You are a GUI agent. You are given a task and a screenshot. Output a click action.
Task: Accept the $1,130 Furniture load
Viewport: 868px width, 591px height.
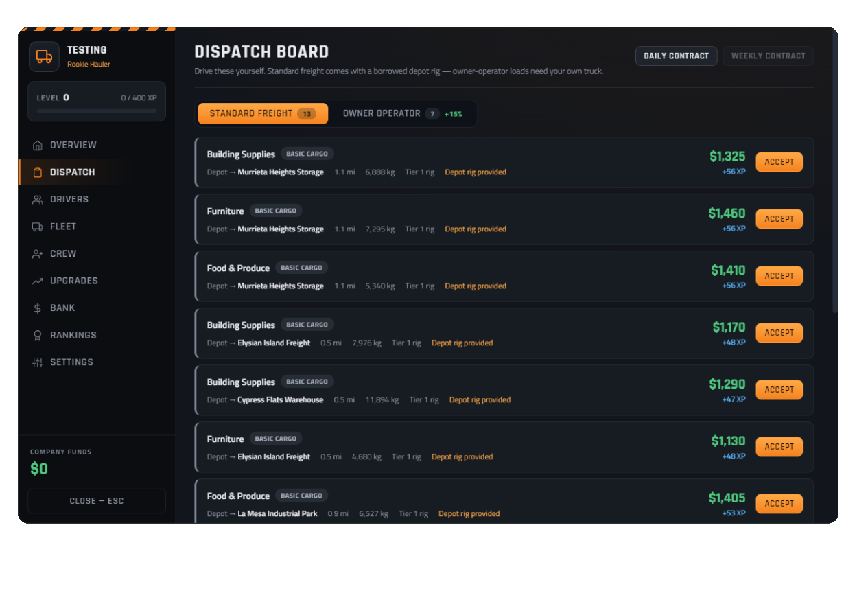point(779,447)
